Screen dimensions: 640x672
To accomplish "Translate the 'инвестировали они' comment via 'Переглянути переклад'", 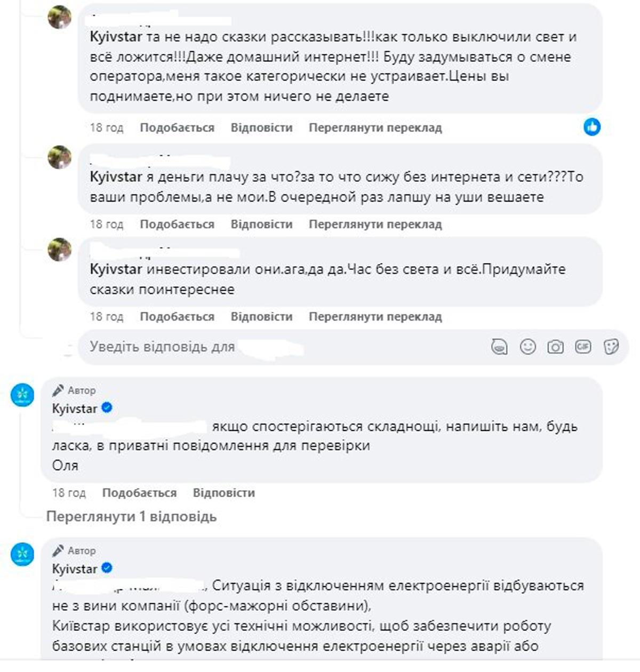I will [375, 317].
